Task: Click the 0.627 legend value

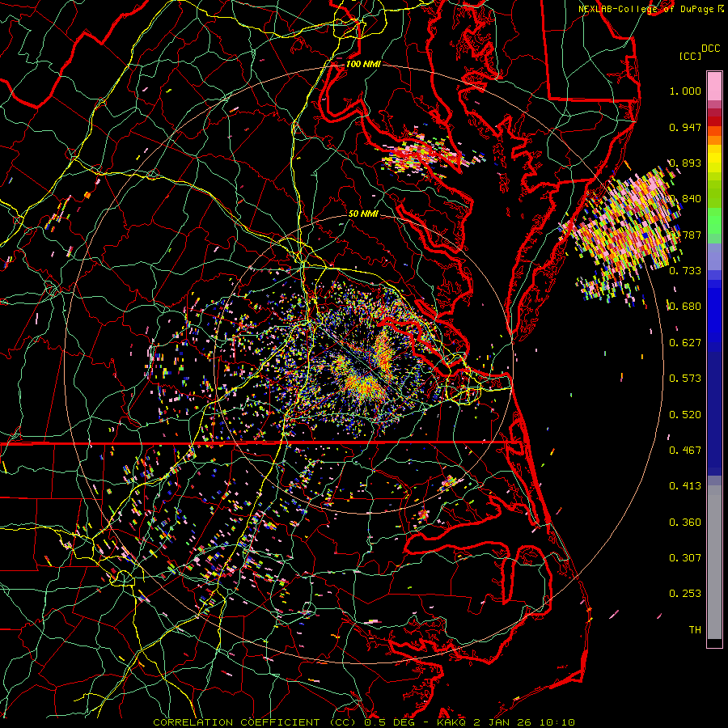Action: tap(685, 343)
